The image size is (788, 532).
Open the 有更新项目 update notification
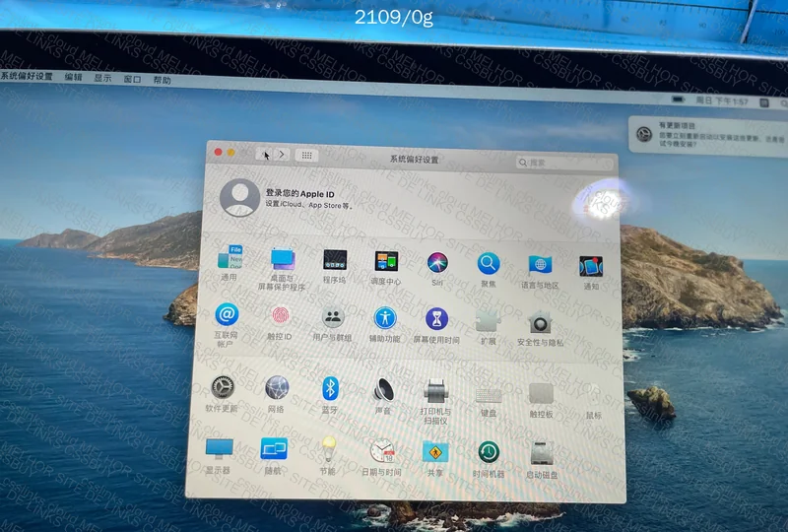pos(708,135)
